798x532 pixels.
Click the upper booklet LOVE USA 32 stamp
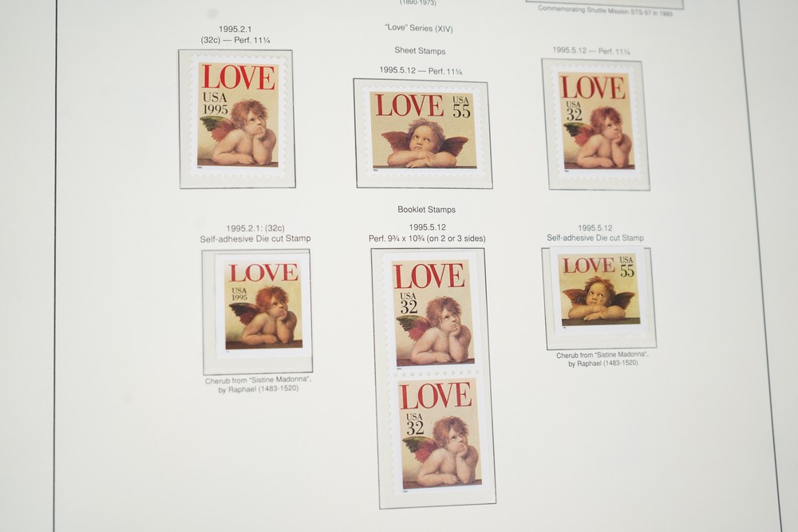pyautogui.click(x=432, y=313)
